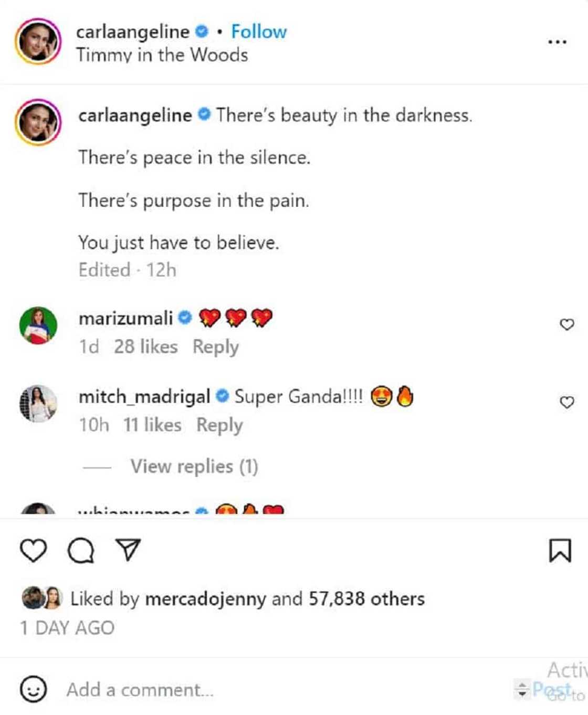Open comments via the speech bubble icon
Image resolution: width=588 pixels, height=715 pixels.
81,551
